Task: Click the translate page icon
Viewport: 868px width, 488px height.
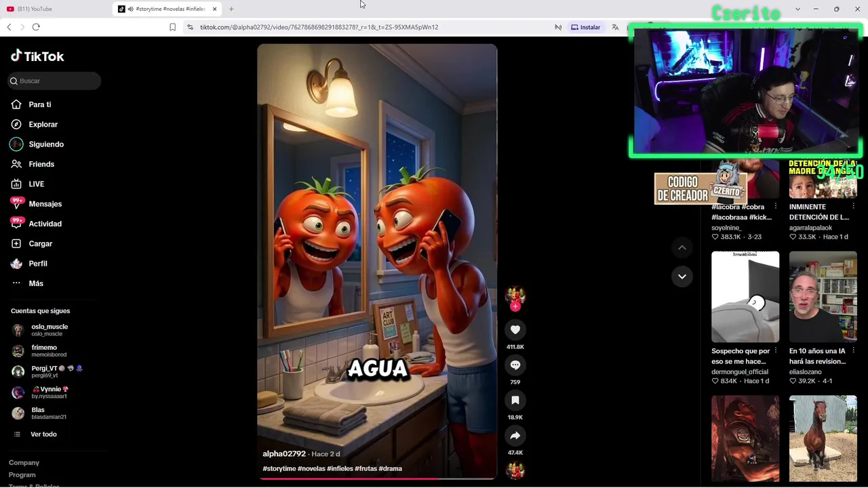Action: click(x=615, y=27)
